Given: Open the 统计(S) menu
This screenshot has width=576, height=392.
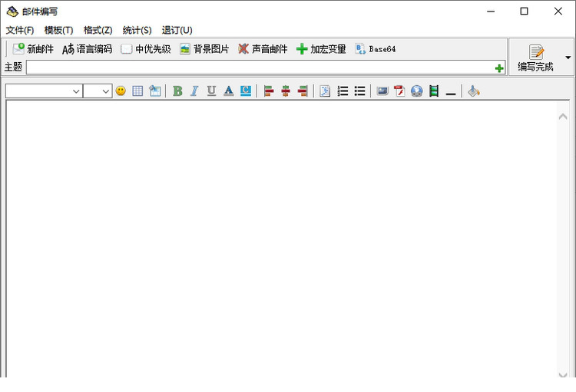Looking at the screenshot, I should click(x=137, y=30).
